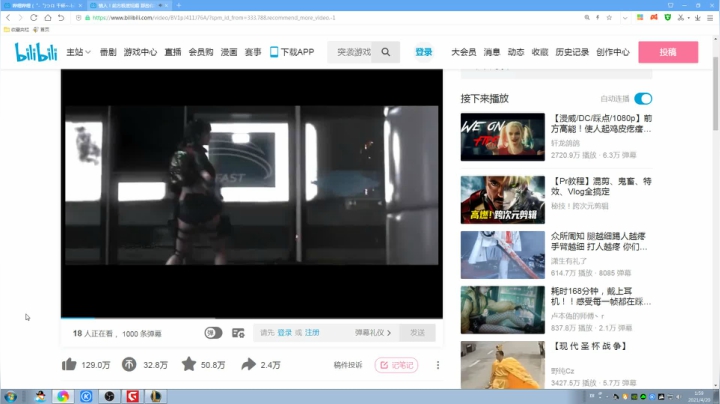Screen dimensions: 720x404
Task: Click the scissors screenshot tool icon
Action: pos(681,17)
